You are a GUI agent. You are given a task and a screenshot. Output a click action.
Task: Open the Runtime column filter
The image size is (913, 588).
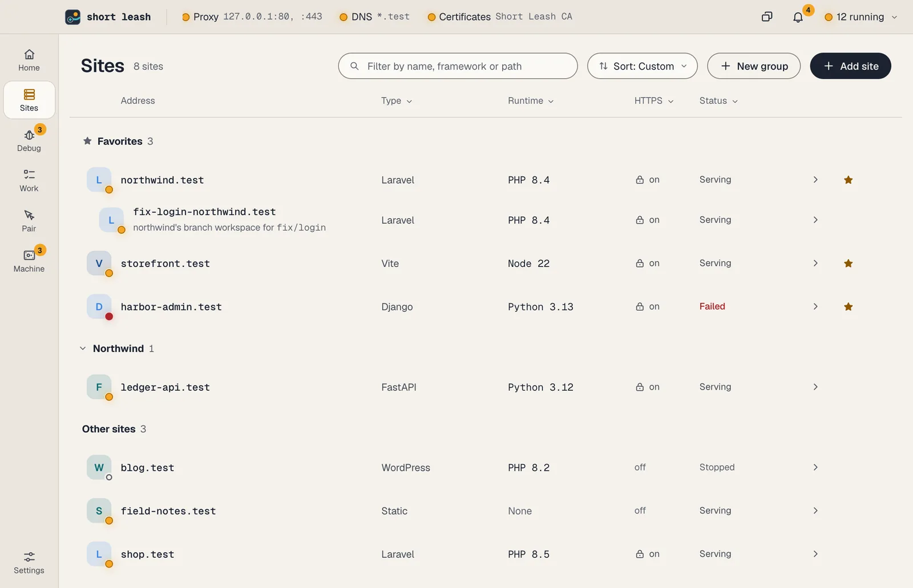pyautogui.click(x=531, y=101)
